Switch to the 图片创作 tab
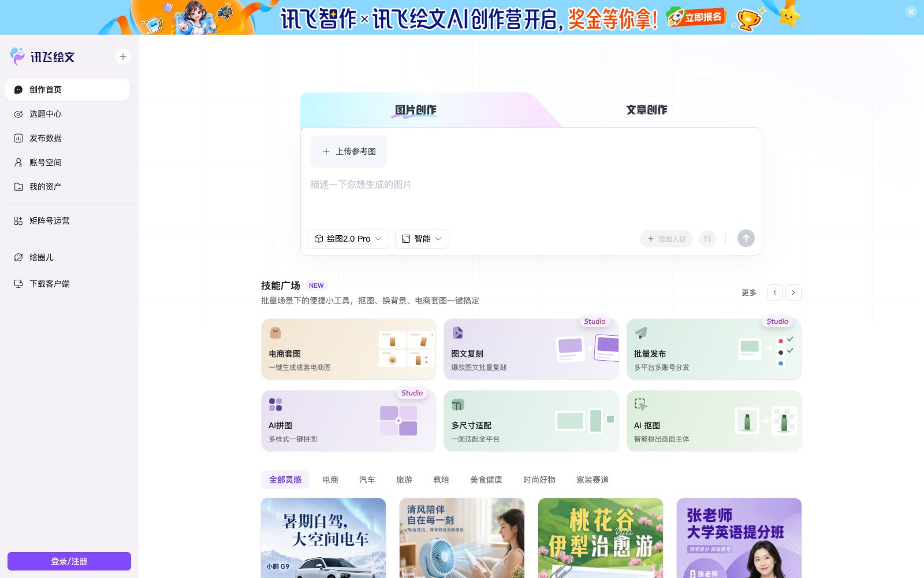Screen dimensions: 924x578 pyautogui.click(x=416, y=110)
